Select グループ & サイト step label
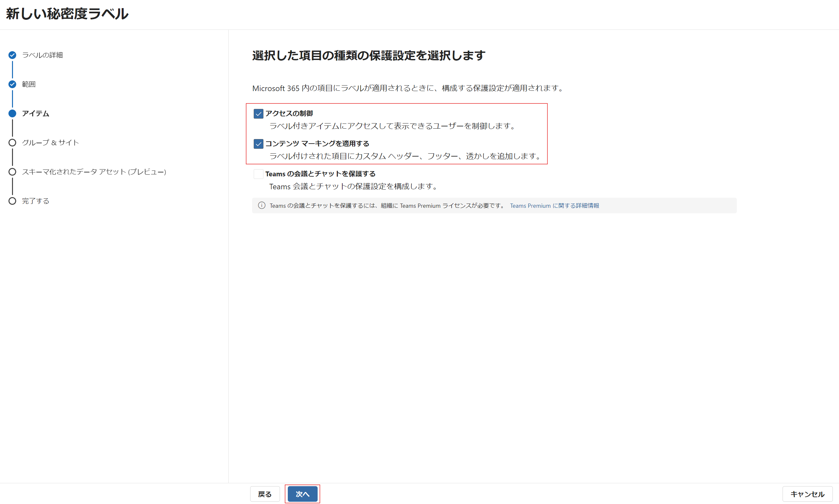This screenshot has height=504, width=839. [x=50, y=143]
